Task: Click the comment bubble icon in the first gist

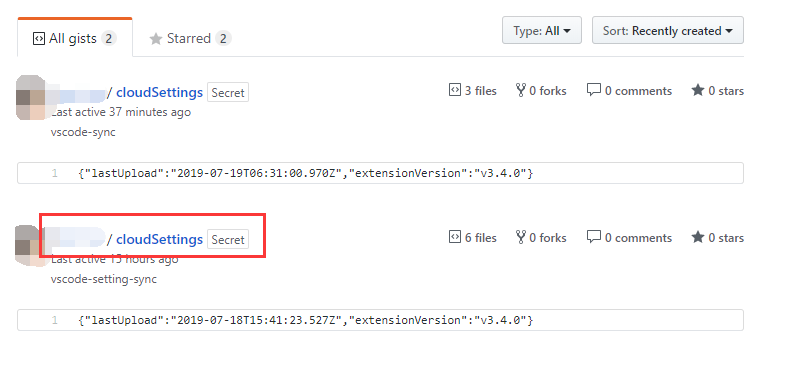Action: [593, 90]
